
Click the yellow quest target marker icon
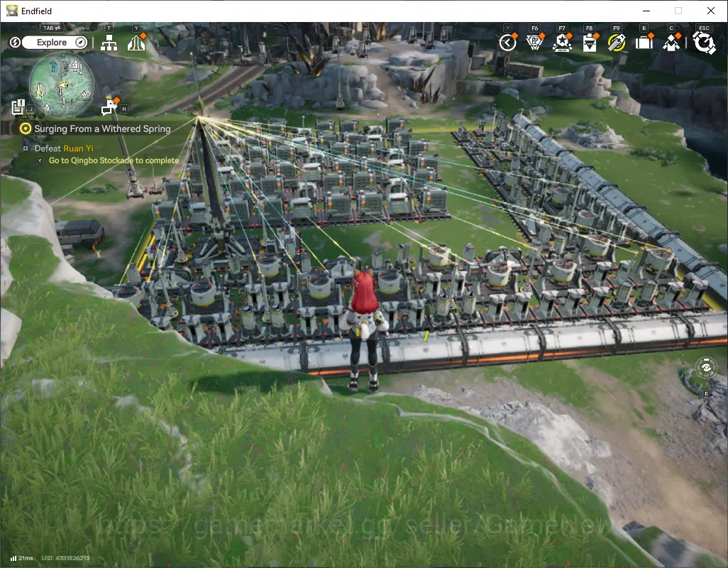point(26,129)
